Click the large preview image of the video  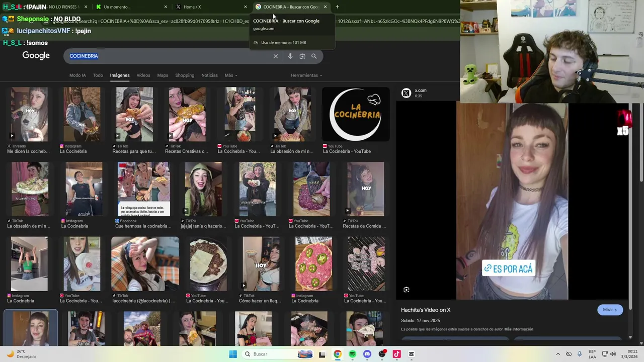(x=512, y=201)
